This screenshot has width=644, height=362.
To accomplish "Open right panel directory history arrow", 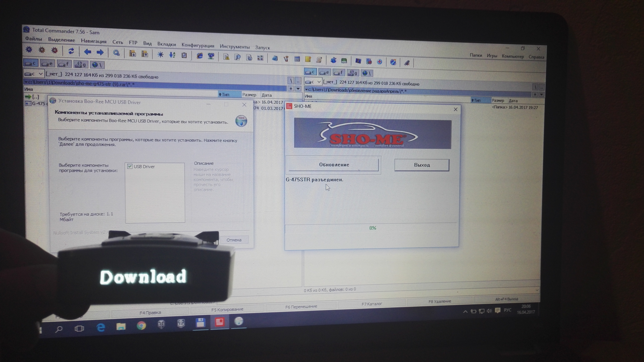I will [x=541, y=95].
